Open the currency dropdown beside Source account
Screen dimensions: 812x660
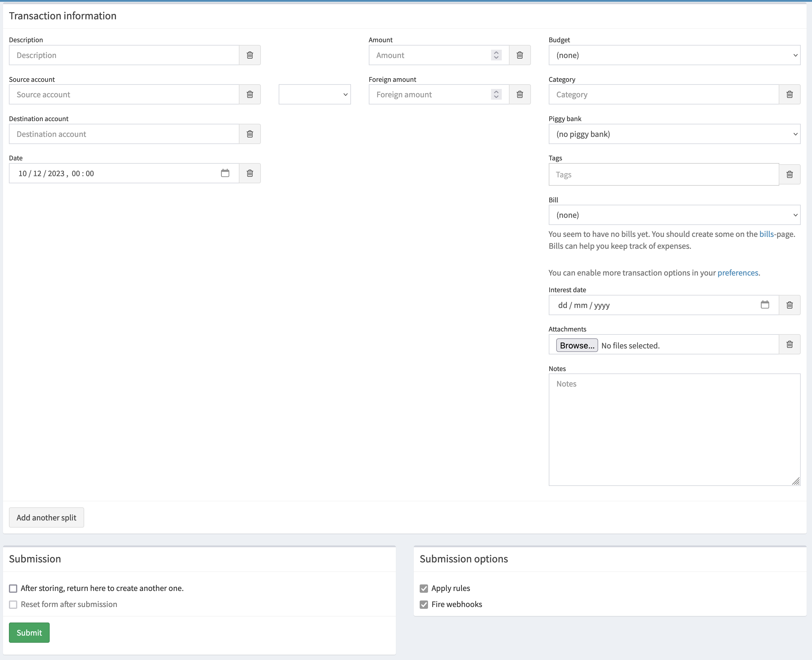point(314,94)
